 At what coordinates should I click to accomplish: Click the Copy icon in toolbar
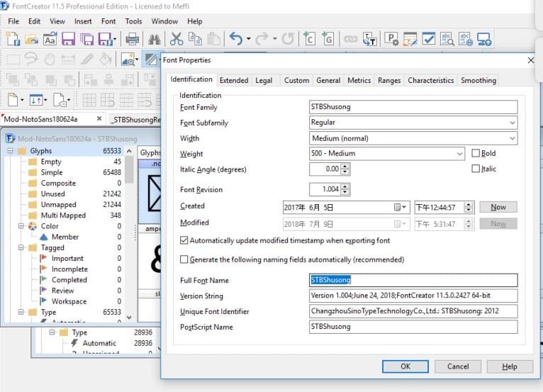195,39
